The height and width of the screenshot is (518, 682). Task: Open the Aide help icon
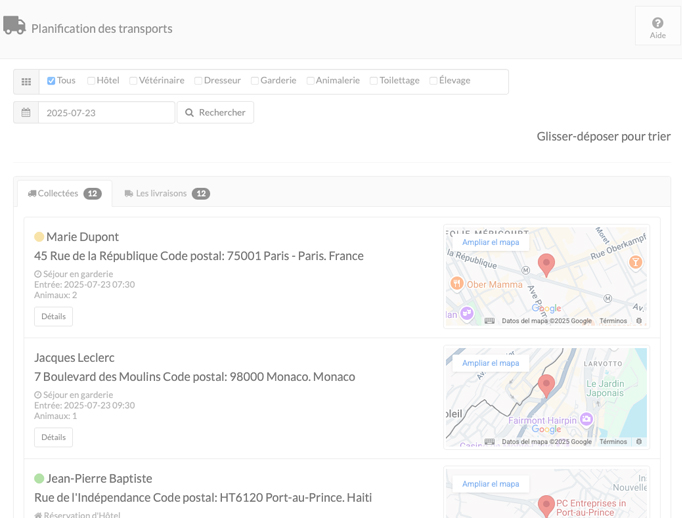pos(657,23)
